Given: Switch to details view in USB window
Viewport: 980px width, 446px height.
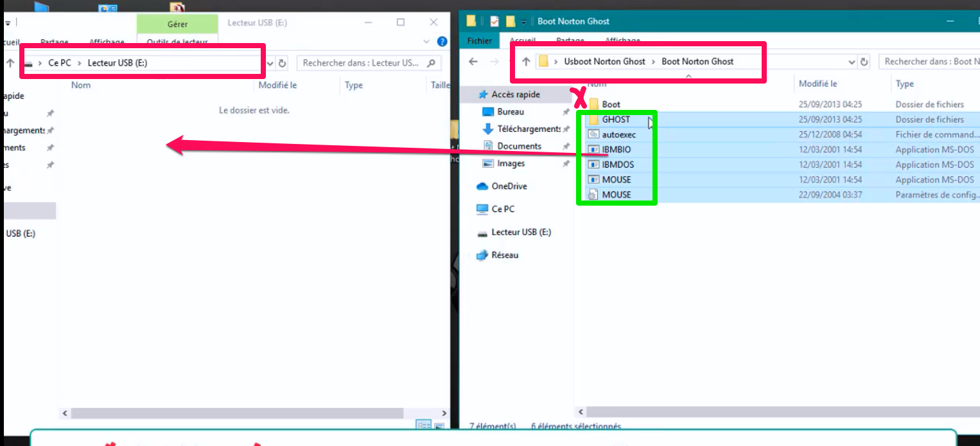Looking at the screenshot, I should [424, 425].
